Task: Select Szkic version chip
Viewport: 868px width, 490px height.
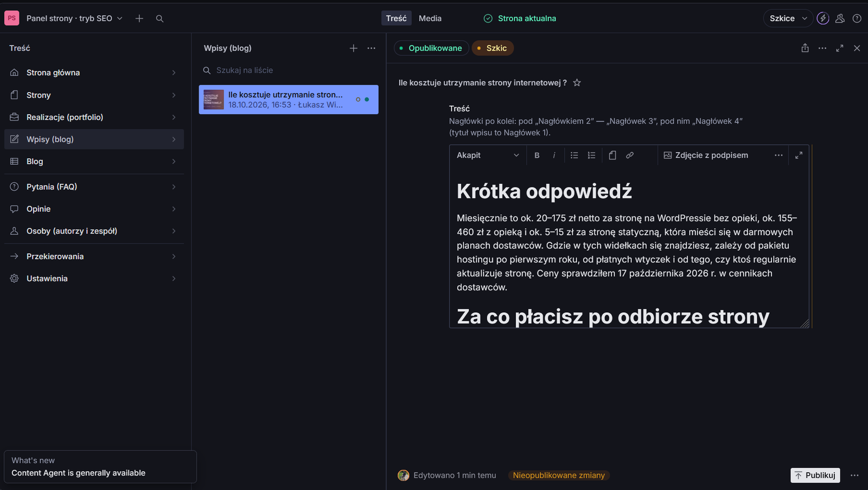Action: 493,48
